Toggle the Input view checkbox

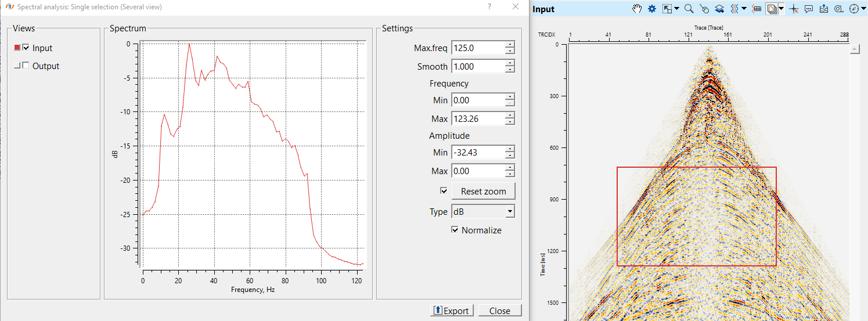tap(26, 48)
